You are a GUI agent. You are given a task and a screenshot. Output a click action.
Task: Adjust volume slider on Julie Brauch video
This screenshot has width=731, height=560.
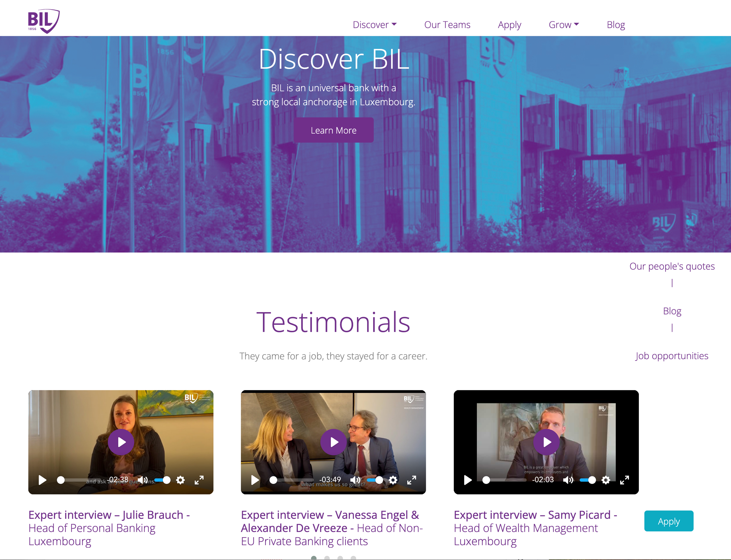coord(162,480)
